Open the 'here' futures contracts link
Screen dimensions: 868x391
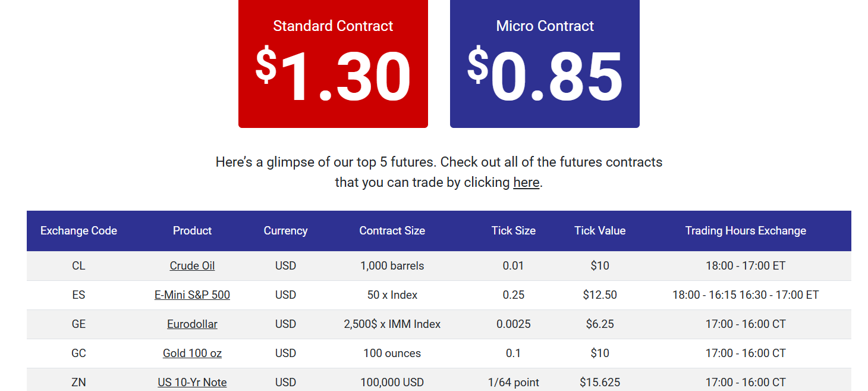(526, 182)
